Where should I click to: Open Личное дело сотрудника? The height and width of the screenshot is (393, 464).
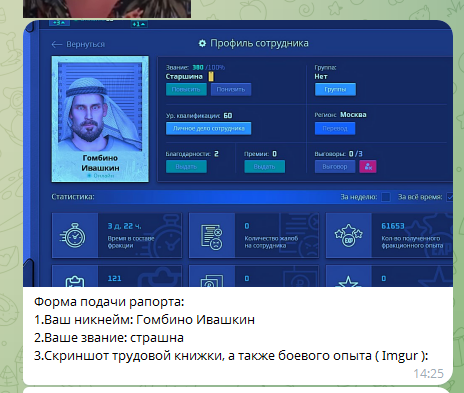click(208, 128)
